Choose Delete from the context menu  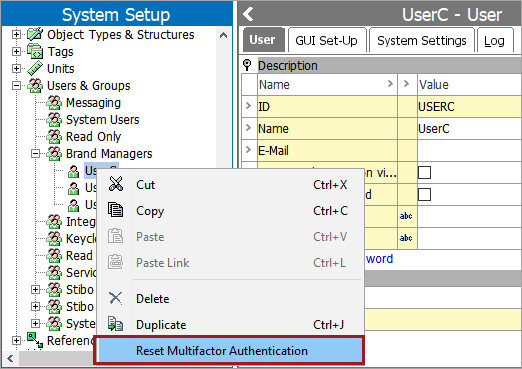coord(230,298)
